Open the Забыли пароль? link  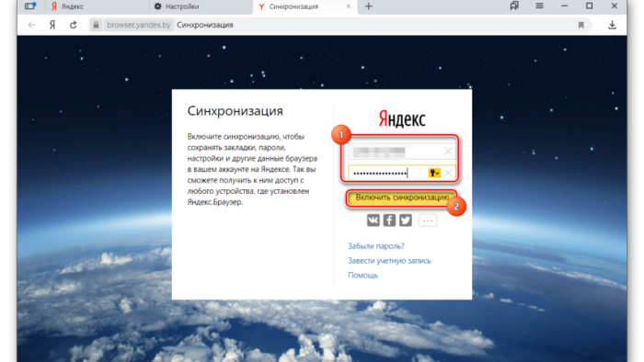click(x=375, y=246)
